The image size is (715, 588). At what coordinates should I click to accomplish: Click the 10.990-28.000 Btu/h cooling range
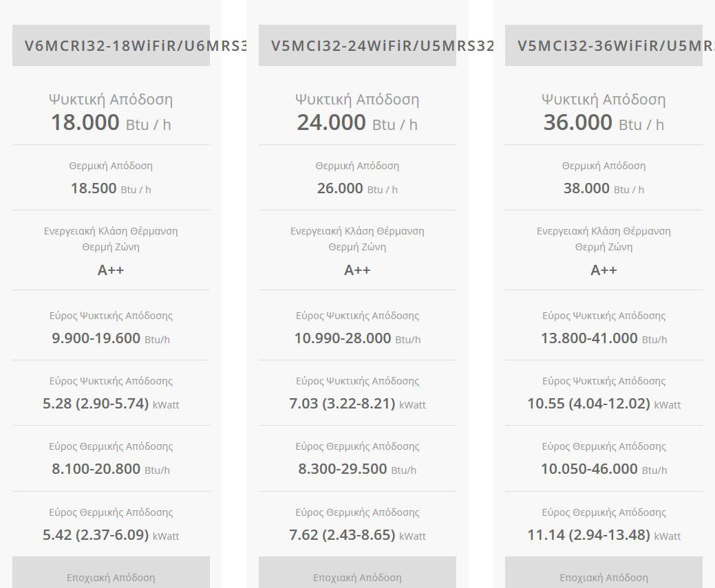coord(357,338)
